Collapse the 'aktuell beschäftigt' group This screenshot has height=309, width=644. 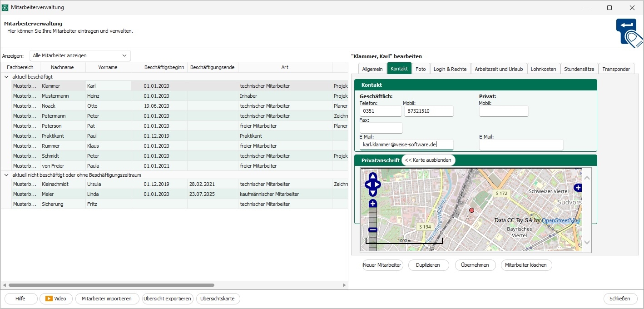(x=6, y=77)
